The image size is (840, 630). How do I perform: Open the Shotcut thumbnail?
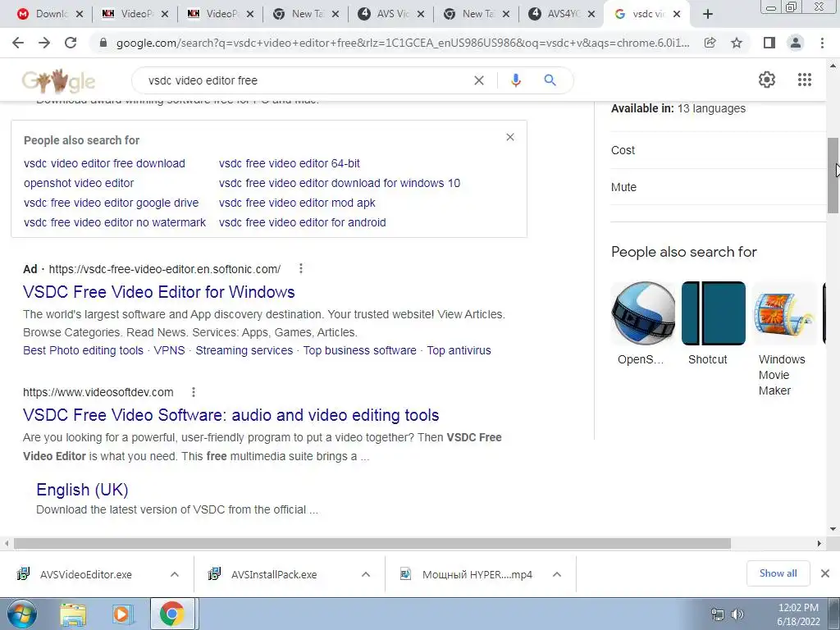pyautogui.click(x=713, y=313)
